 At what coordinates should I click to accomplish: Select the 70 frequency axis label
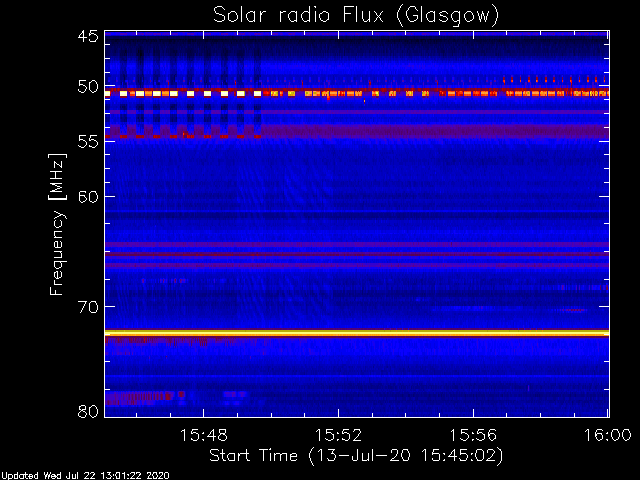point(88,307)
